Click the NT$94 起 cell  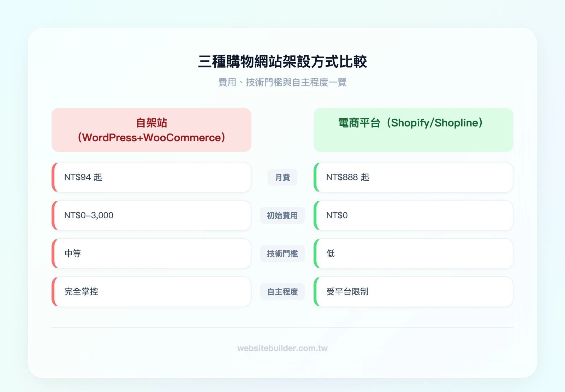(151, 177)
